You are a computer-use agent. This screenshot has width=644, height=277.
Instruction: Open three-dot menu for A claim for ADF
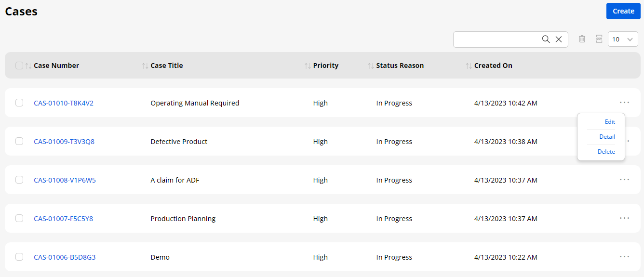[x=624, y=180]
